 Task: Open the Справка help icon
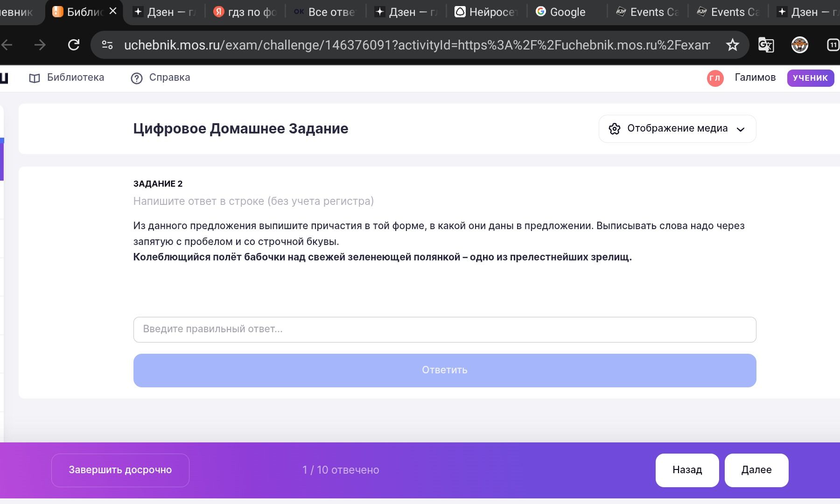137,78
